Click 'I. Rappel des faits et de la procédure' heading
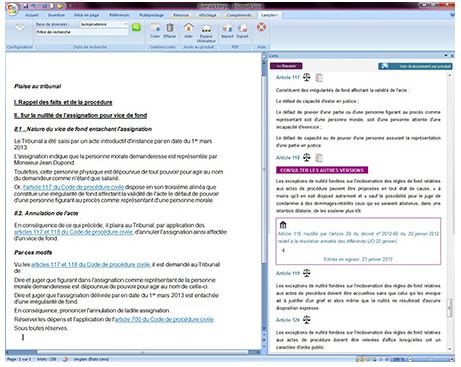The width and height of the screenshot is (461, 367). [x=63, y=102]
